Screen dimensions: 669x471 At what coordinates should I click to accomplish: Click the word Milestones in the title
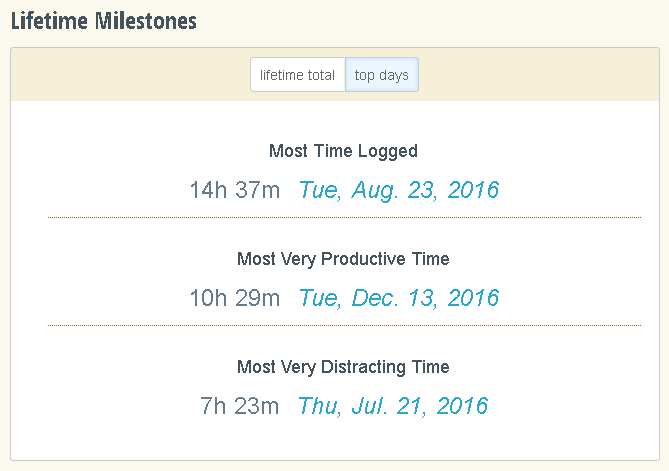pos(145,21)
